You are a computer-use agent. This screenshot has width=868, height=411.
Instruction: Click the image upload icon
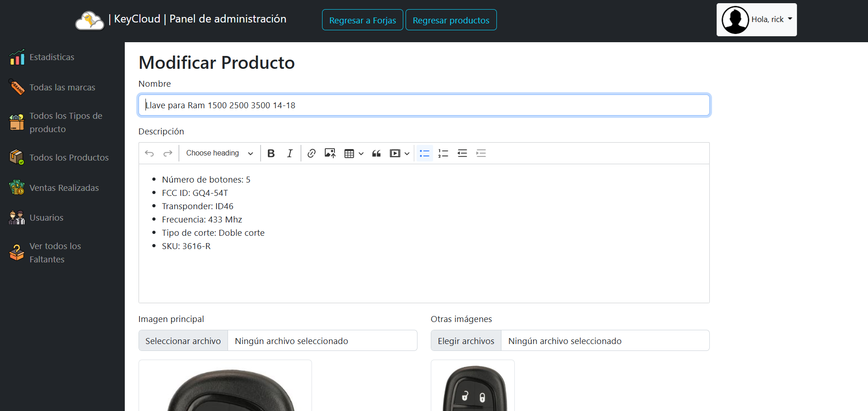330,153
